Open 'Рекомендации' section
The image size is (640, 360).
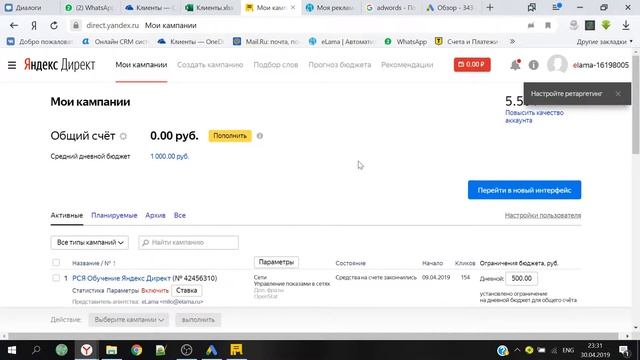pyautogui.click(x=407, y=65)
